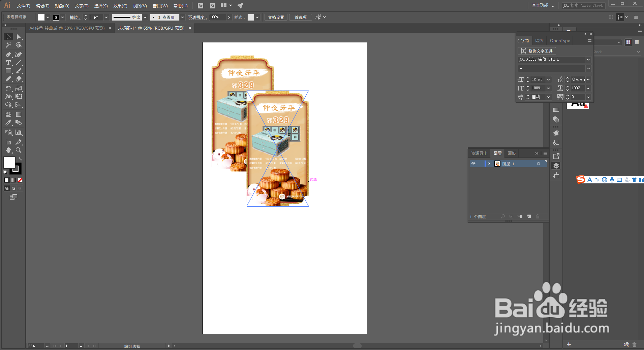The image size is (644, 350).
Task: Click target circle of 图层 1
Action: [x=539, y=164]
